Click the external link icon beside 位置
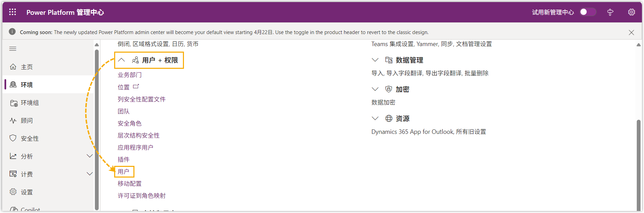The height and width of the screenshot is (213, 644). (136, 87)
